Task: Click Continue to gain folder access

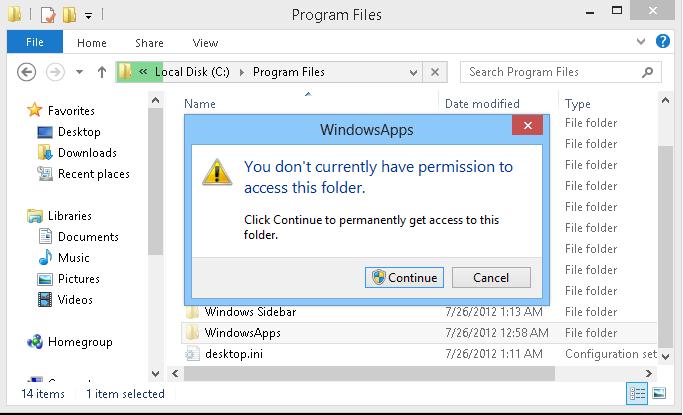Action: pyautogui.click(x=404, y=277)
